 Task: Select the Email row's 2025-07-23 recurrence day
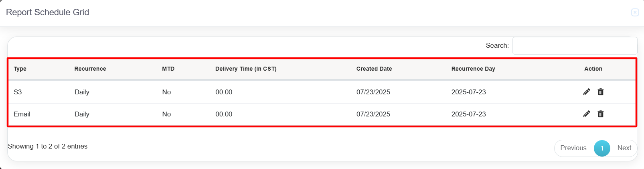469,114
